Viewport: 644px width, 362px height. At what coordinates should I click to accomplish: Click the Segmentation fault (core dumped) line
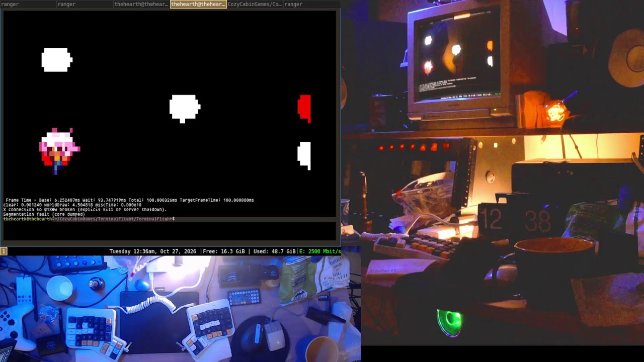[x=44, y=214]
